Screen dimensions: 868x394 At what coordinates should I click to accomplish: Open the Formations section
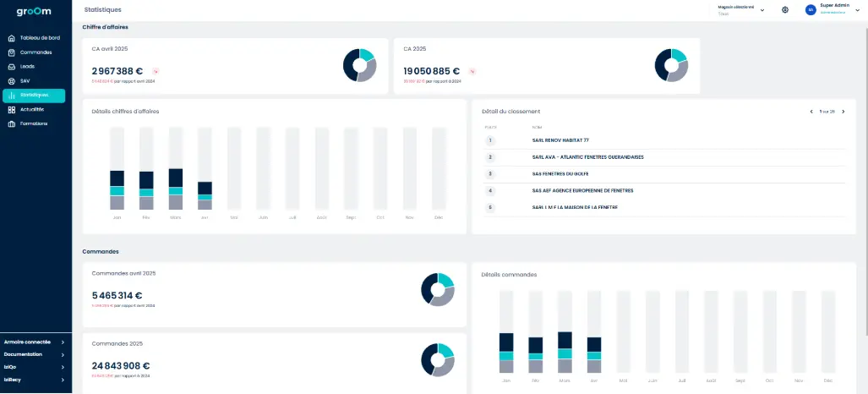[33, 124]
